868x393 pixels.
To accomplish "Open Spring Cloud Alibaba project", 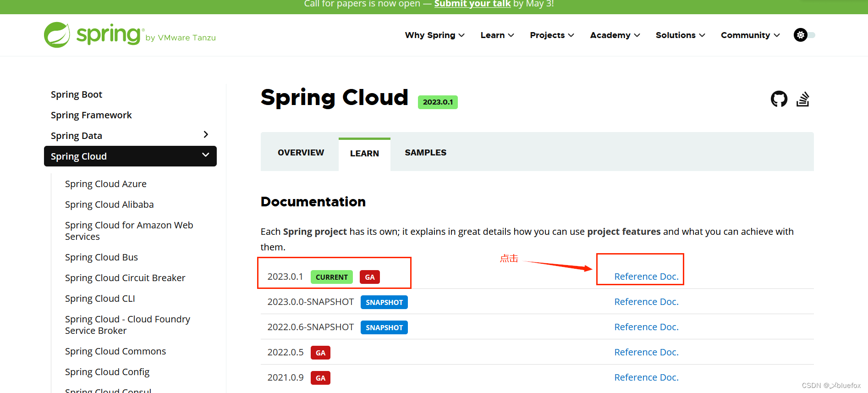I will tap(109, 205).
